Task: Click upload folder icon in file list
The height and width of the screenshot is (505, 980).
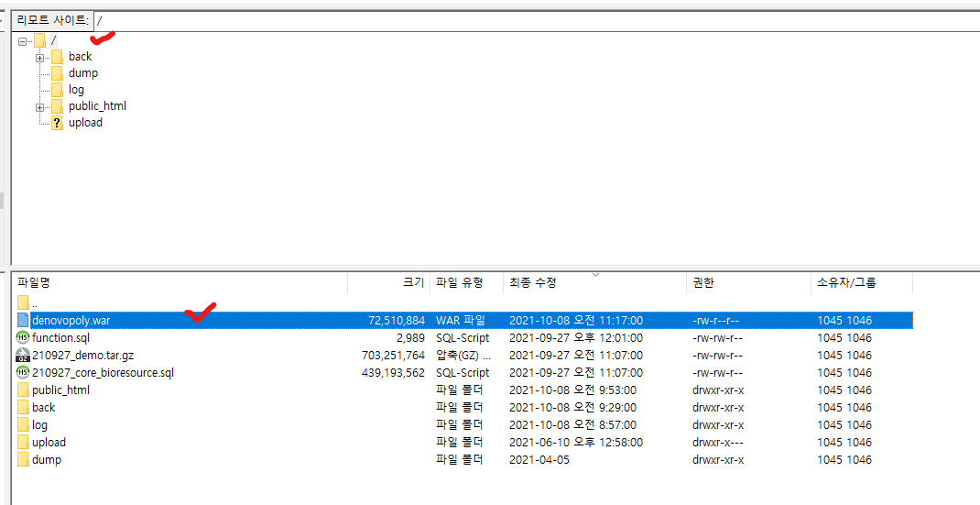Action: 23,443
